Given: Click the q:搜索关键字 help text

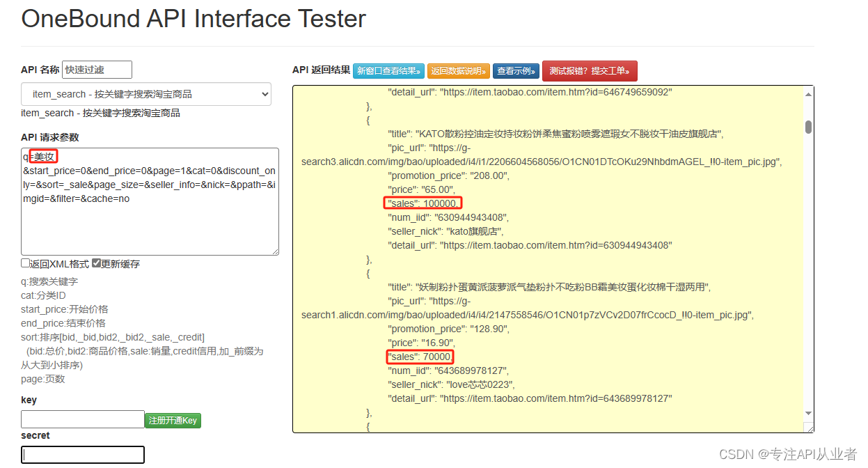Looking at the screenshot, I should pos(49,281).
